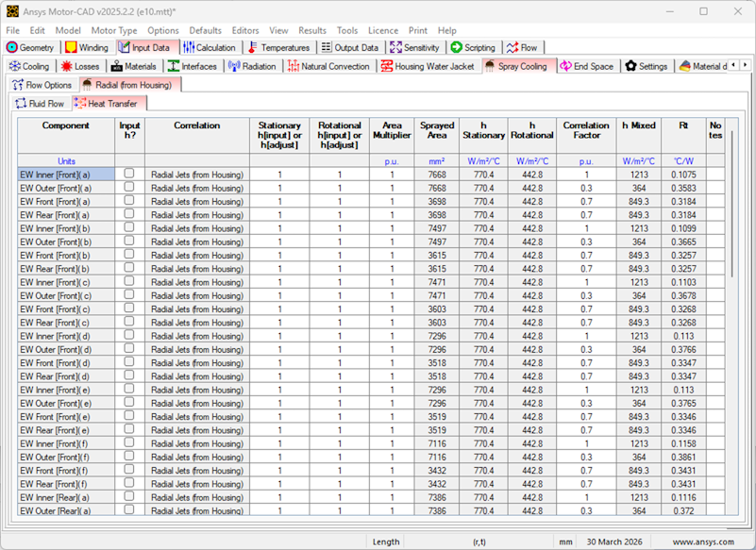This screenshot has width=756, height=550.
Task: Open the Defaults menu
Action: click(206, 30)
